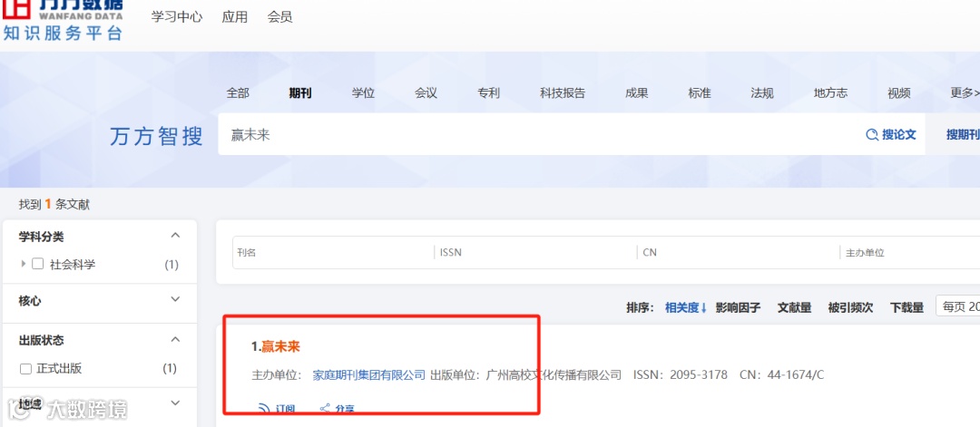The image size is (980, 427).
Task: Click the 刊名 filter field
Action: [x=333, y=253]
